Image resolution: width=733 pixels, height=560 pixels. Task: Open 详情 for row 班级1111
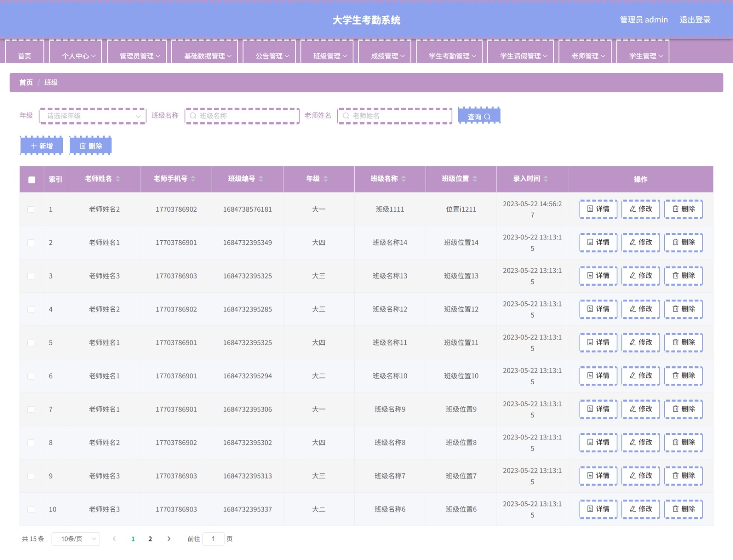(598, 209)
